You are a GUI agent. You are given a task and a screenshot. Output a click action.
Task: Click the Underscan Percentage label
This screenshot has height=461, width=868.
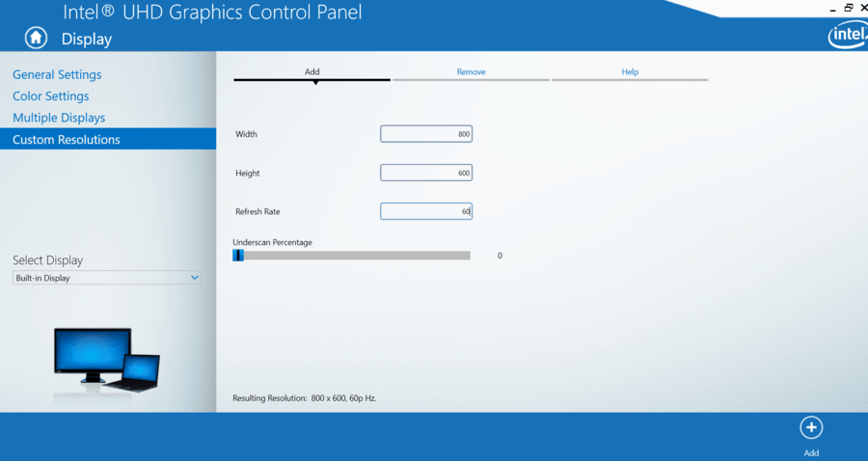point(272,242)
